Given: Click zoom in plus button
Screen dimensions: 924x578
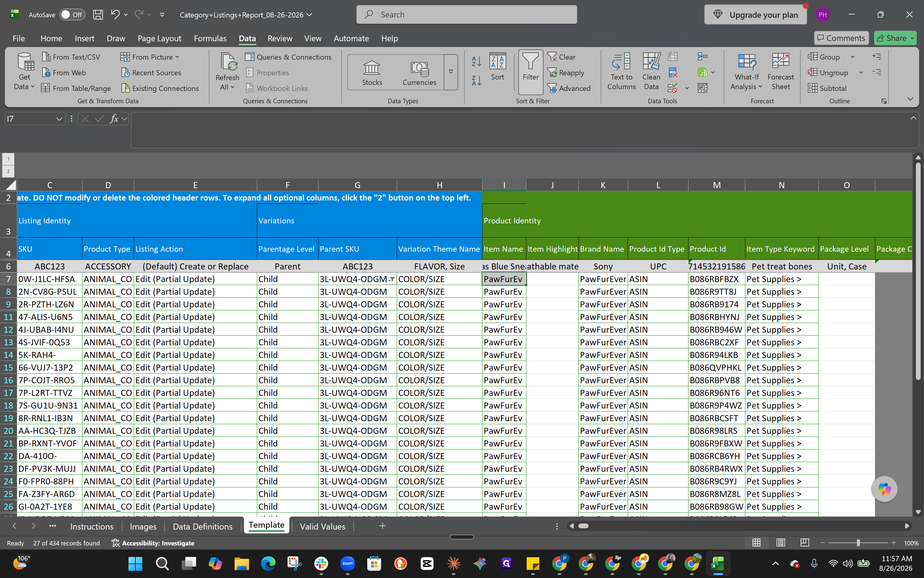Looking at the screenshot, I should click(893, 543).
